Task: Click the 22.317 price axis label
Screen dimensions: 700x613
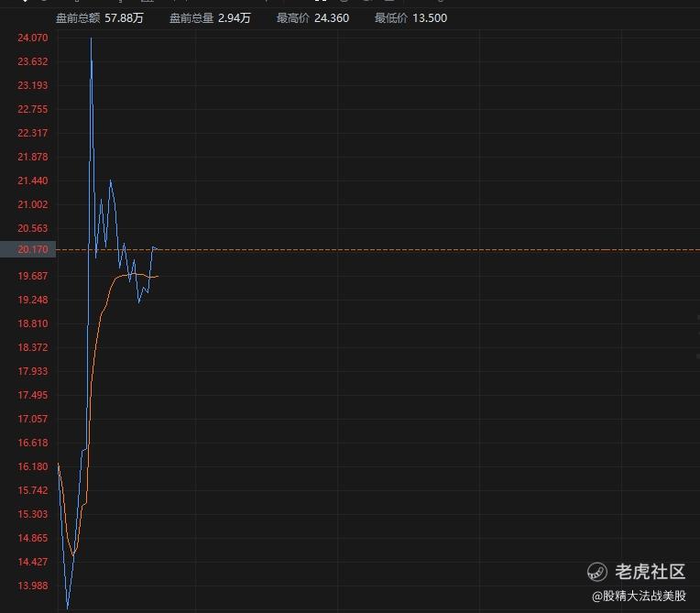Action: (33, 133)
